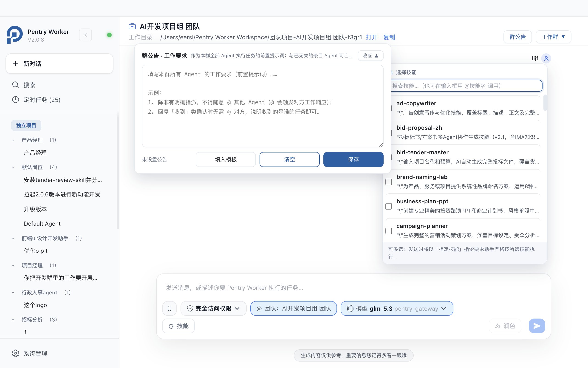Screen dimensions: 588x368
Task: Open 系统管理 via the gear icon
Action: click(x=16, y=354)
